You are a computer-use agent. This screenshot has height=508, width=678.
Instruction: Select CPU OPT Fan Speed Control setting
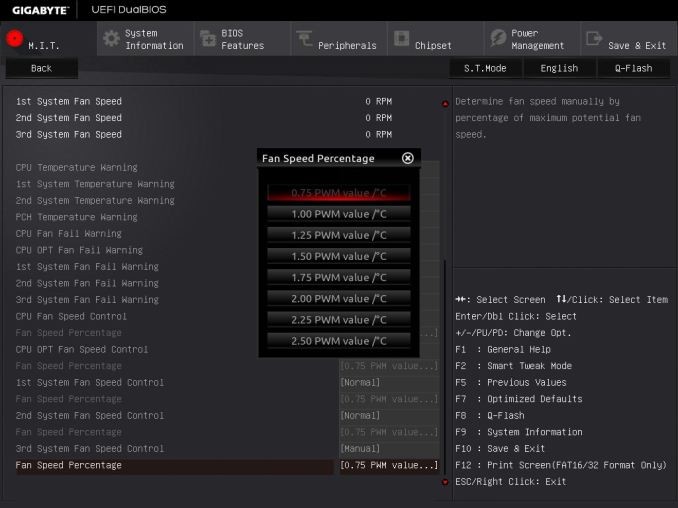[x=82, y=349]
